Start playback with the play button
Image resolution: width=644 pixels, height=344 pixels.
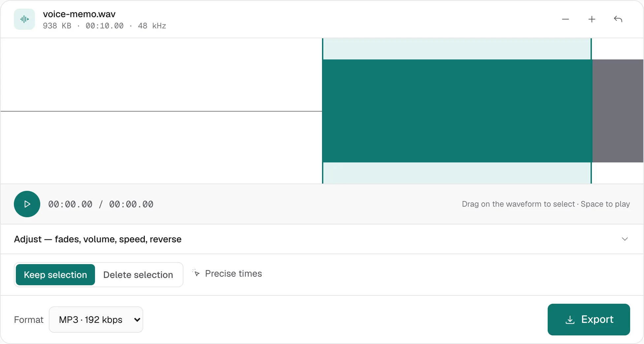[x=27, y=204]
